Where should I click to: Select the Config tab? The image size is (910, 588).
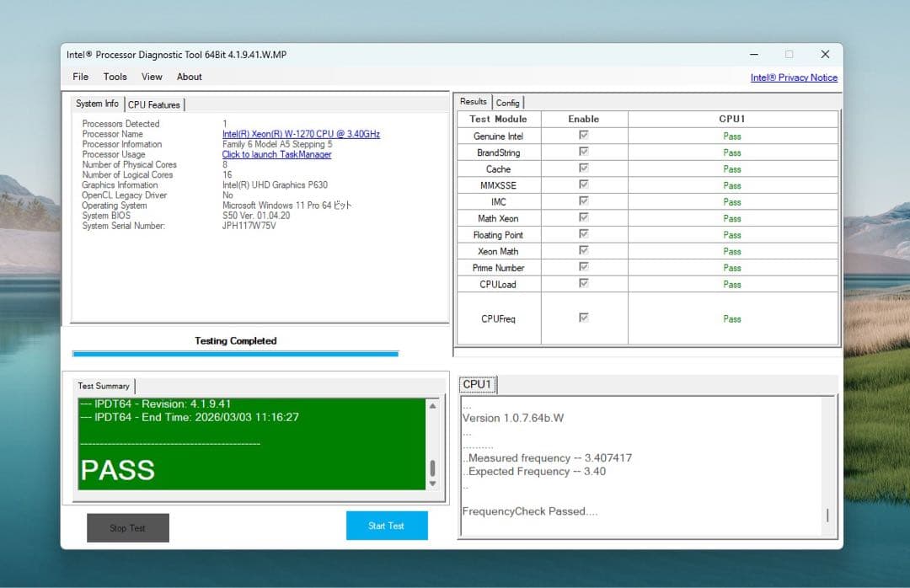(507, 103)
